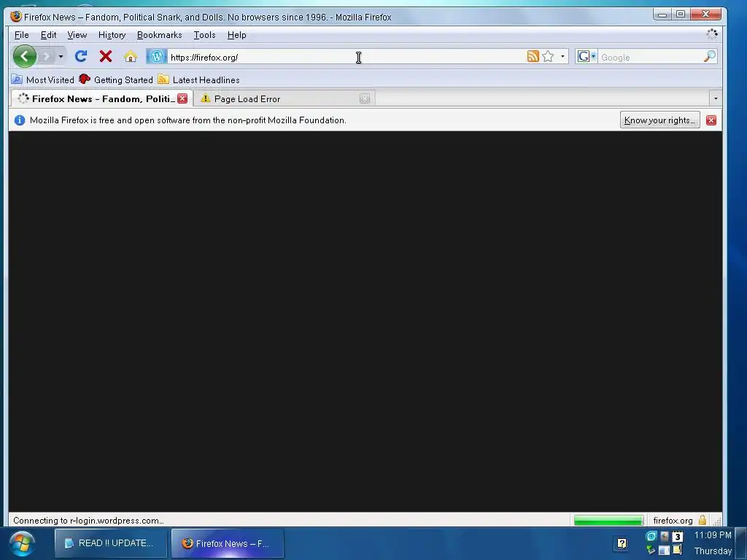Click the calendar tray icon showing 3
This screenshot has height=560, width=747.
pyautogui.click(x=678, y=537)
